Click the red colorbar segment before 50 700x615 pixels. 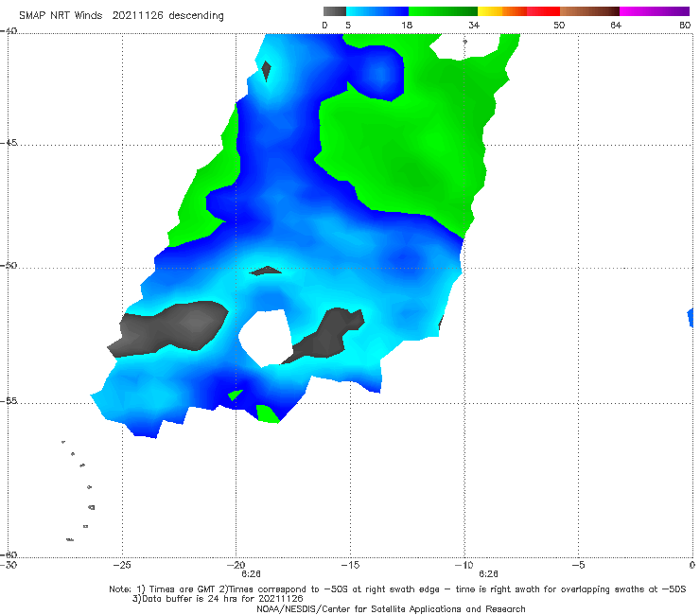543,11
